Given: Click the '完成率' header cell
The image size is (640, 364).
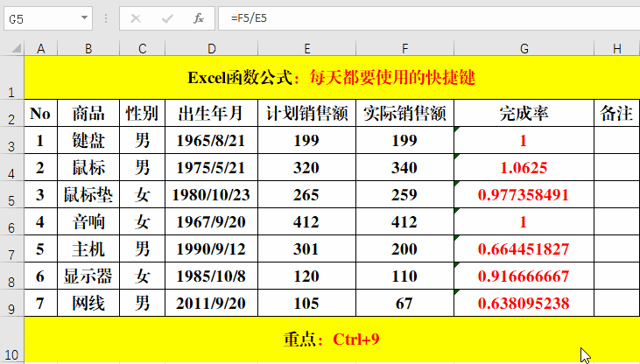Looking at the screenshot, I should pyautogui.click(x=524, y=113).
